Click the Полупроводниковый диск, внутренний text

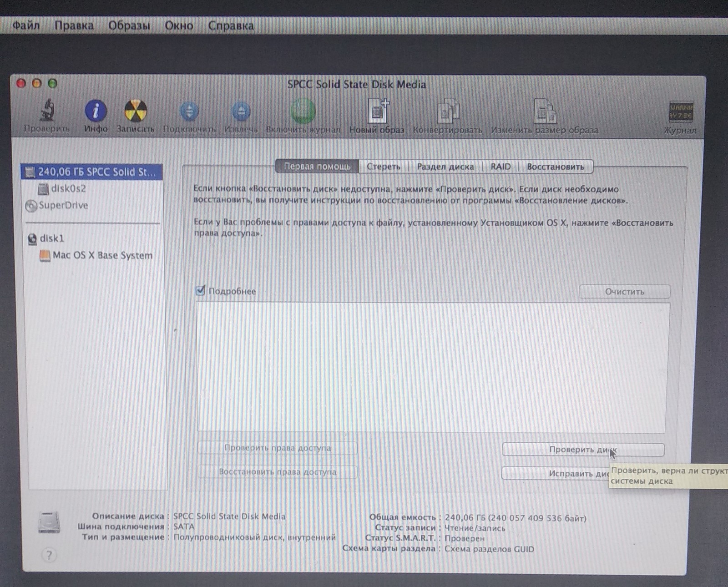(x=254, y=537)
